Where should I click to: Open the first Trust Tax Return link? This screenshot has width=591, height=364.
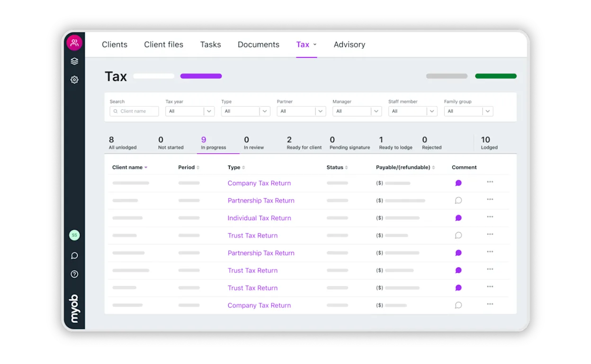(252, 236)
